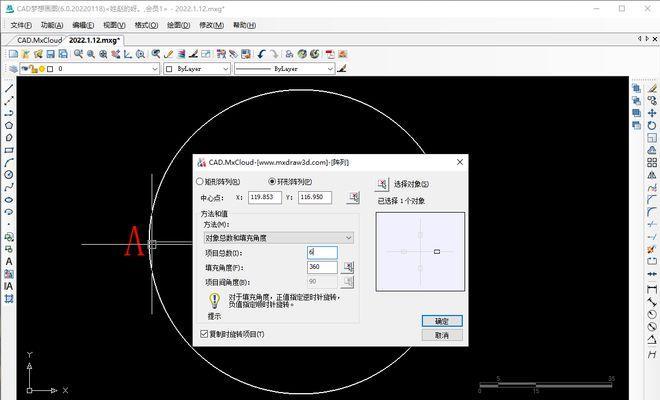Click the Select Objects pick icon
Viewport: 660px width, 400px height.
[x=382, y=184]
